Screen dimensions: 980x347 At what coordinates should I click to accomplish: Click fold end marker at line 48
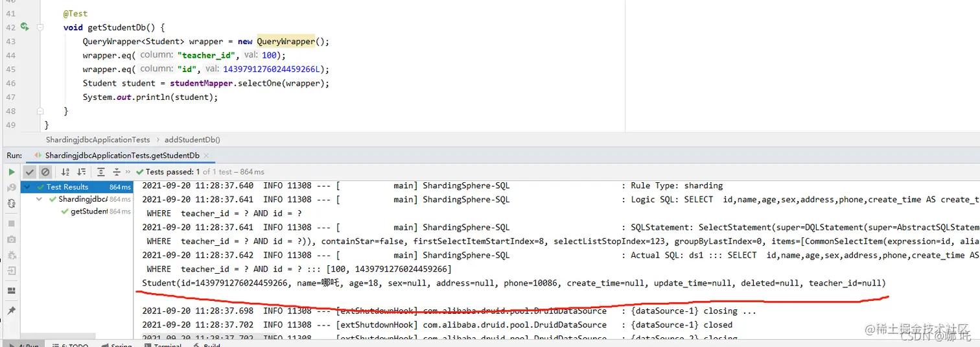pos(41,111)
